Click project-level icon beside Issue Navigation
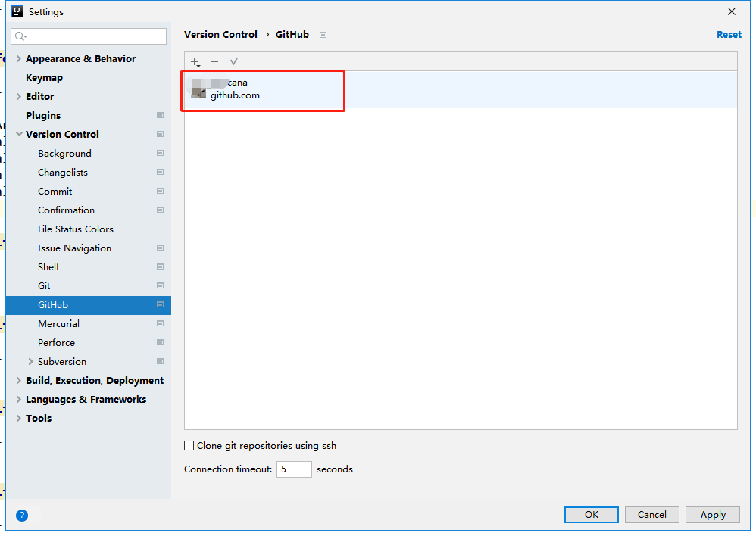Viewport: 756px width, 536px height. click(x=160, y=248)
